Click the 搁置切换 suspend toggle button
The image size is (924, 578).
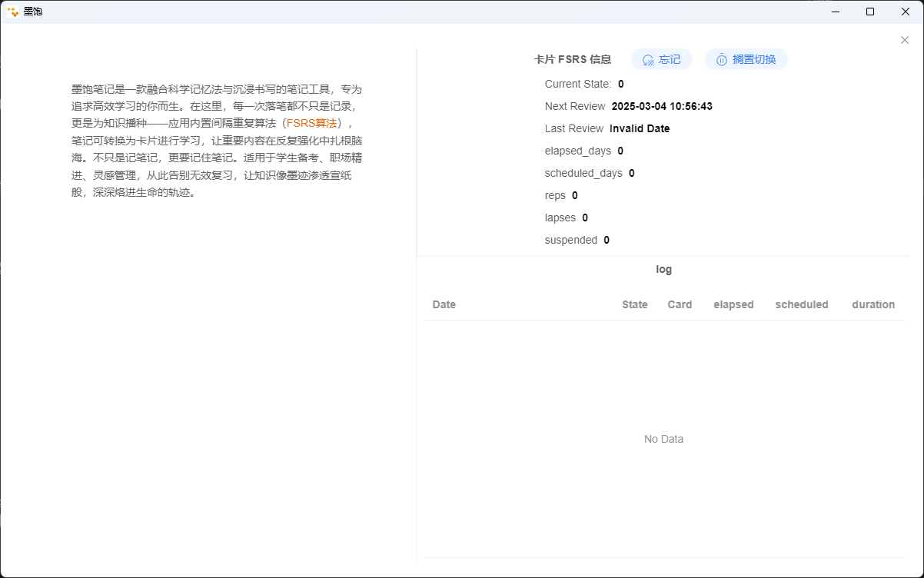pyautogui.click(x=746, y=59)
